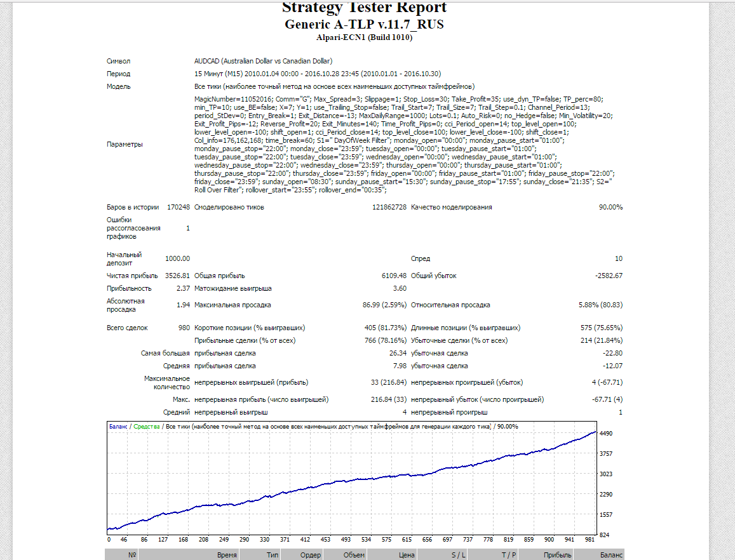Click the Прибыльность label

[129, 288]
